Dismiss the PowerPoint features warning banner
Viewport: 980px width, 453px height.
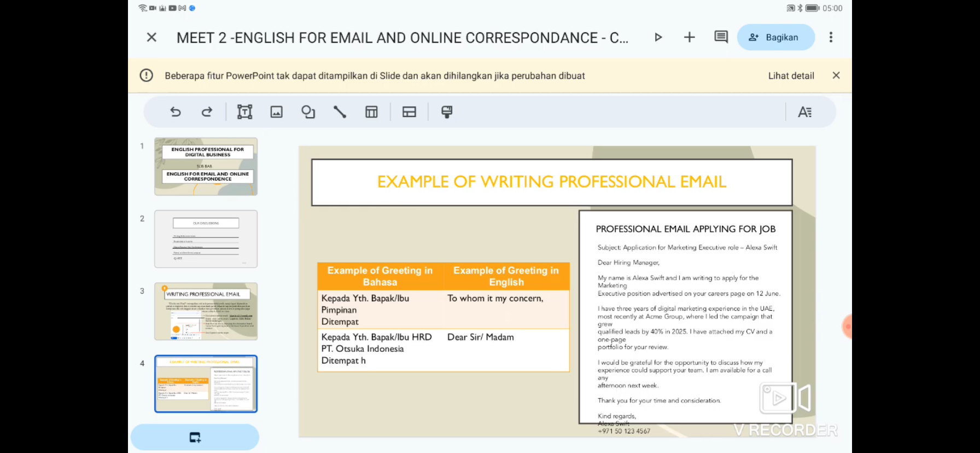point(836,75)
